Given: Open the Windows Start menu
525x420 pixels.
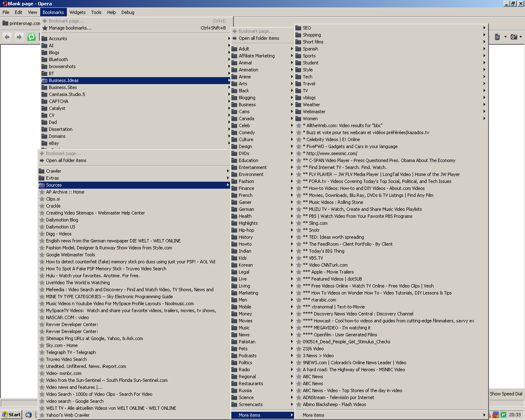Looking at the screenshot, I should pyautogui.click(x=11, y=415).
